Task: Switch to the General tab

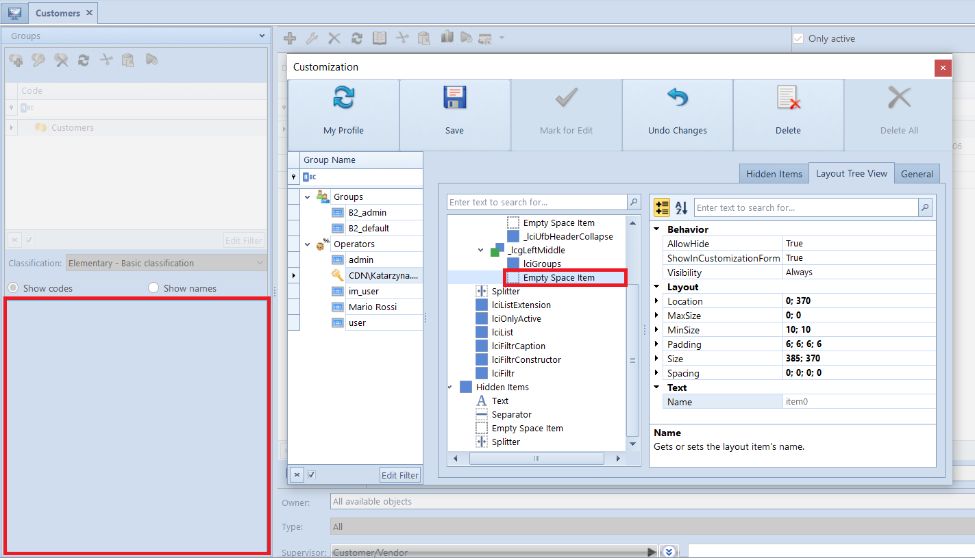Action: pos(917,174)
